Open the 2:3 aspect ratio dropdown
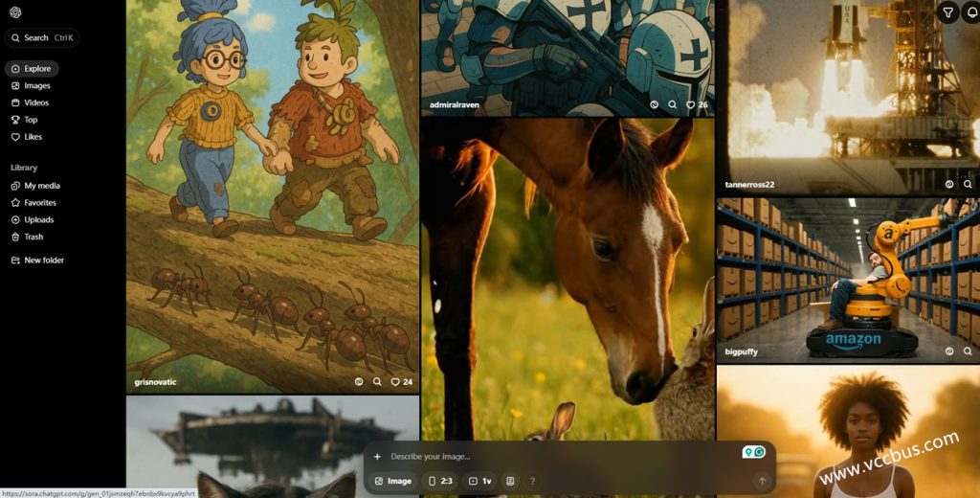980x498 pixels. tap(440, 481)
